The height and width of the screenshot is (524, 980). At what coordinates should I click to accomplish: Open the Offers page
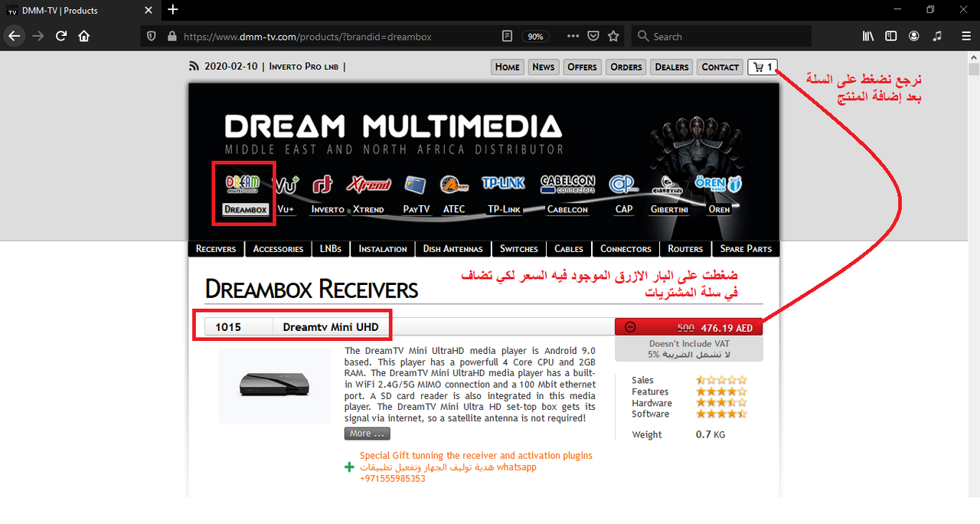point(582,67)
